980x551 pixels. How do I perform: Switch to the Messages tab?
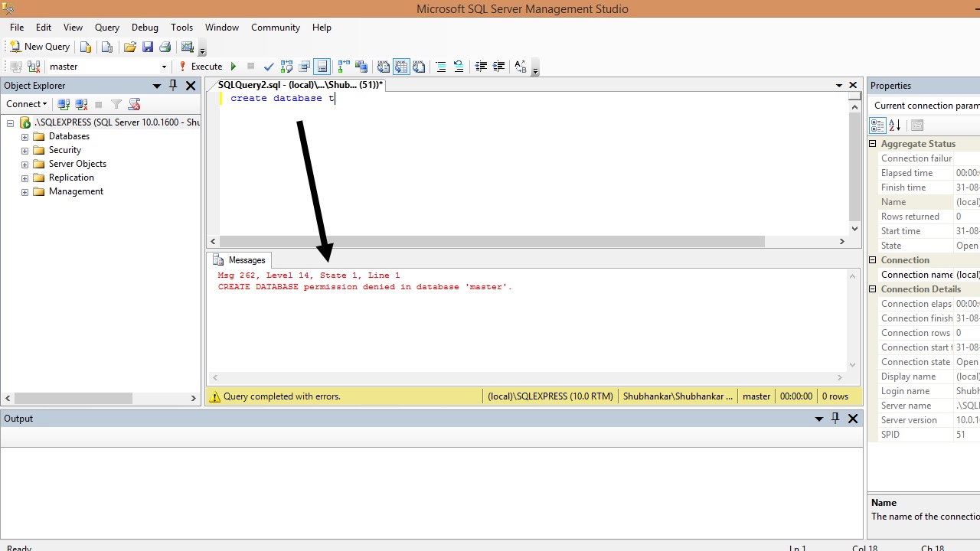tap(239, 260)
